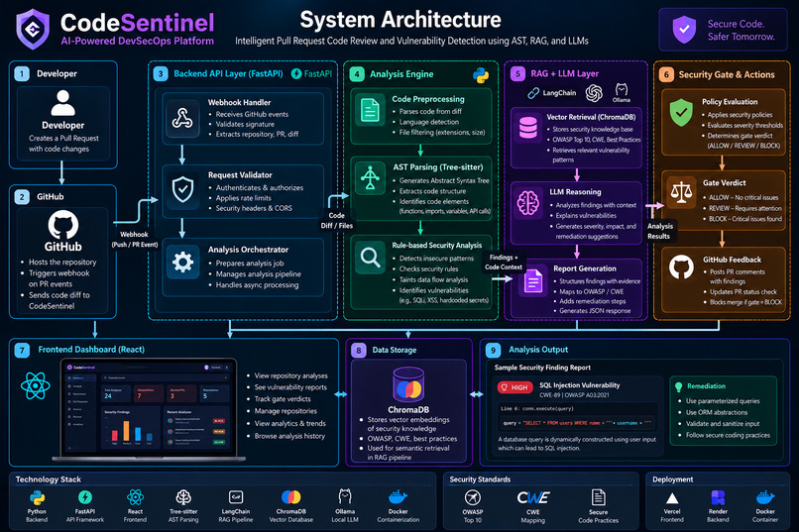Click the Code Preprocessing document icon
The height and width of the screenshot is (532, 799).
(370, 110)
